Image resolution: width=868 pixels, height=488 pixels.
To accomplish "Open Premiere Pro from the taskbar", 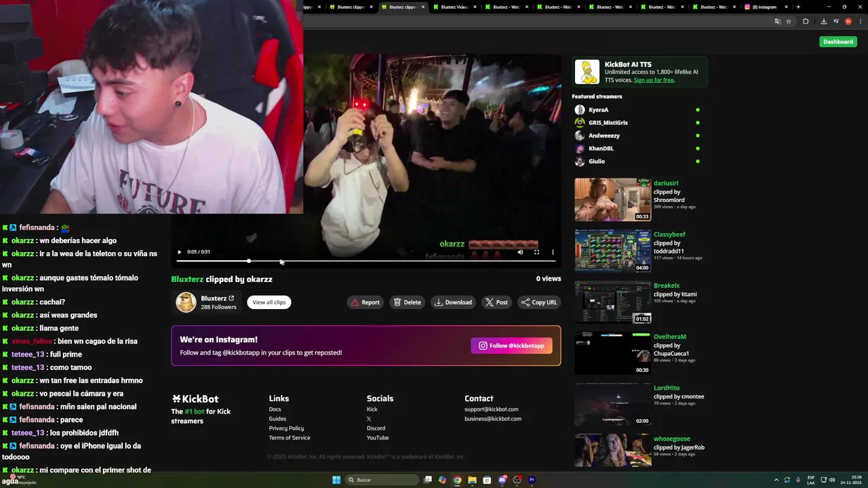I will (532, 480).
